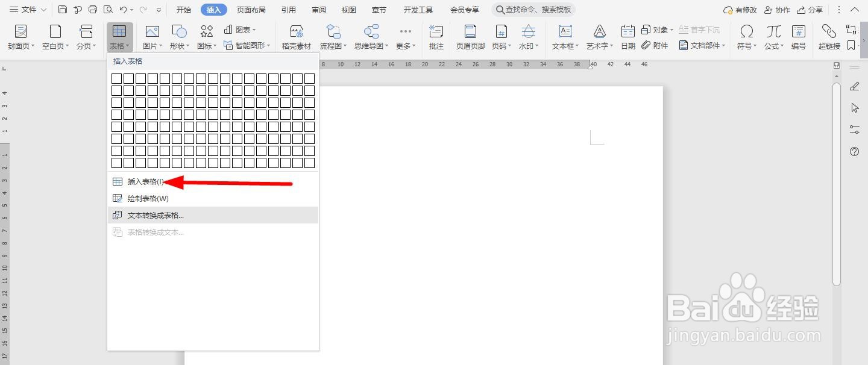Click the Save icon in quick access bar

coord(63,10)
